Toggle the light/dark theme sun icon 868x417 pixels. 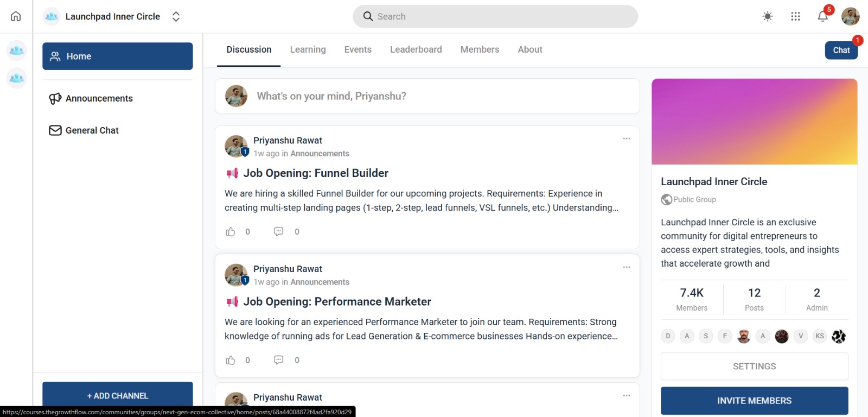768,16
